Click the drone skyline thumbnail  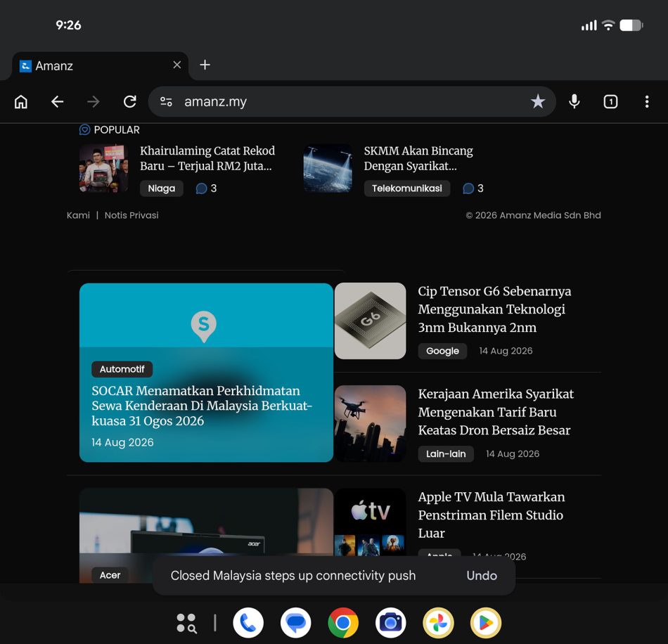pyautogui.click(x=370, y=423)
